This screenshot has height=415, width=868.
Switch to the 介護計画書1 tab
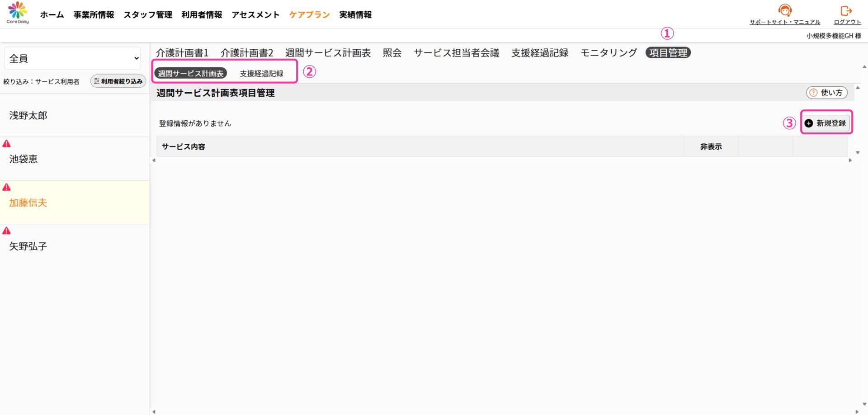(182, 53)
